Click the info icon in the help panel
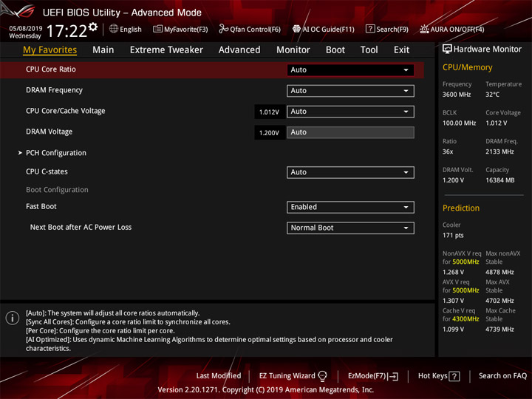532x399 pixels. point(13,318)
